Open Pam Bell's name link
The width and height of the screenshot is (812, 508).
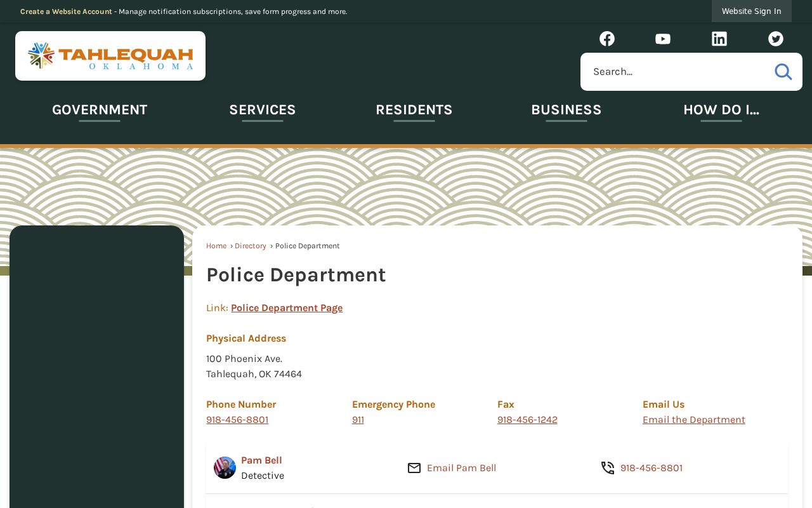(261, 460)
